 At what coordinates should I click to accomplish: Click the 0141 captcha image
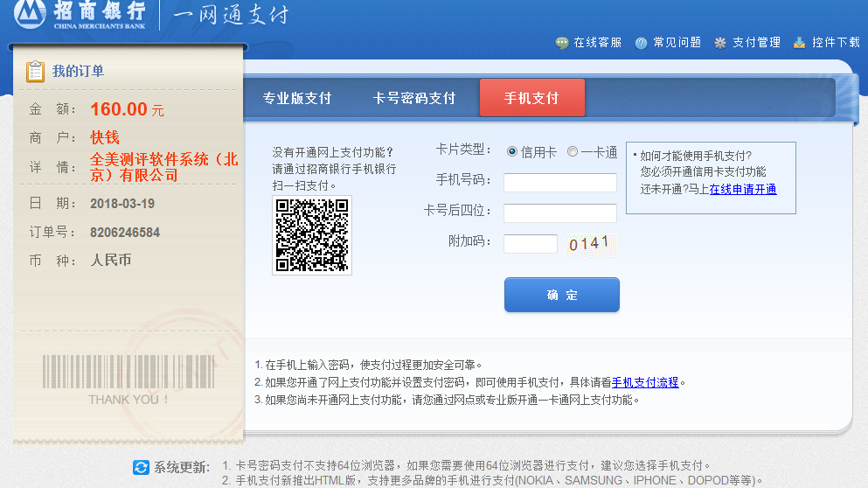[590, 244]
